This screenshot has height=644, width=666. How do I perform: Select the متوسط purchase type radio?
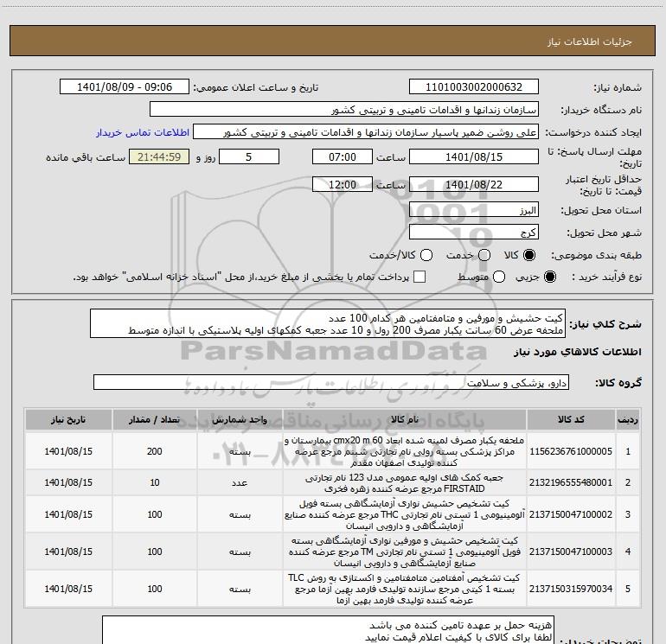point(499,277)
